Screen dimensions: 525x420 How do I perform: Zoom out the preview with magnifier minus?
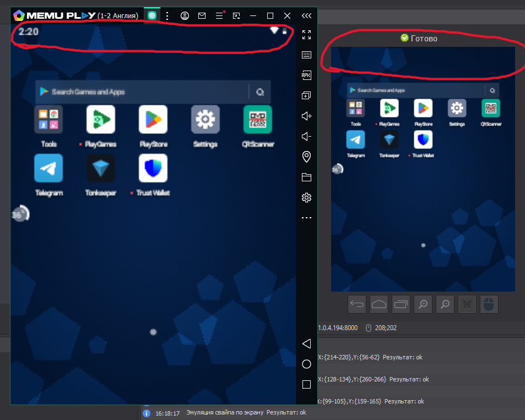click(x=445, y=304)
